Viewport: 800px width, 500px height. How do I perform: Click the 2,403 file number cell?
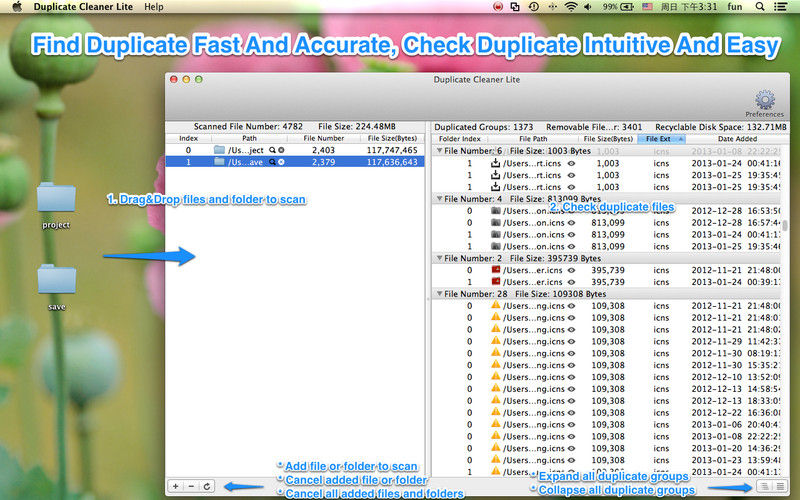[323, 150]
